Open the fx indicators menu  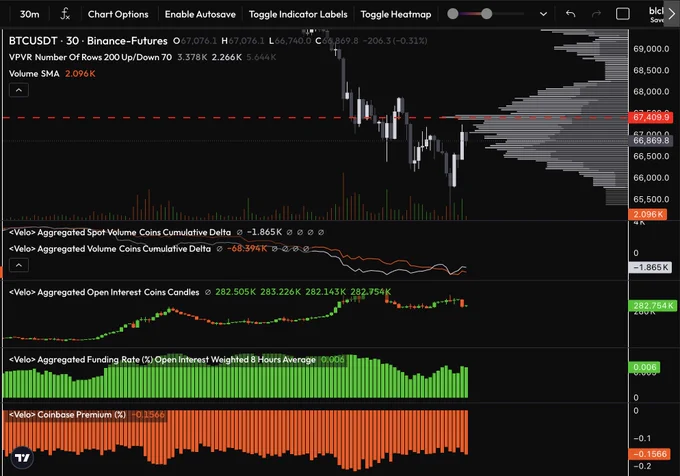click(65, 14)
